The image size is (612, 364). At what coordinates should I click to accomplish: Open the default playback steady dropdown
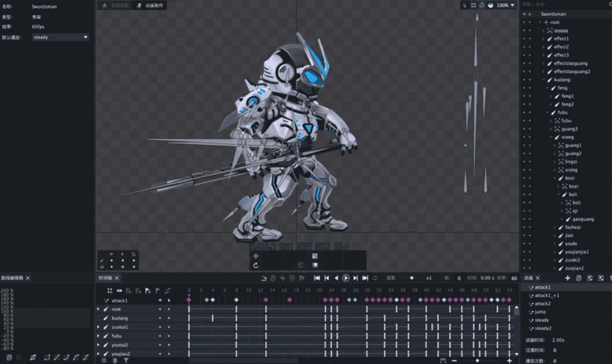[x=60, y=37]
